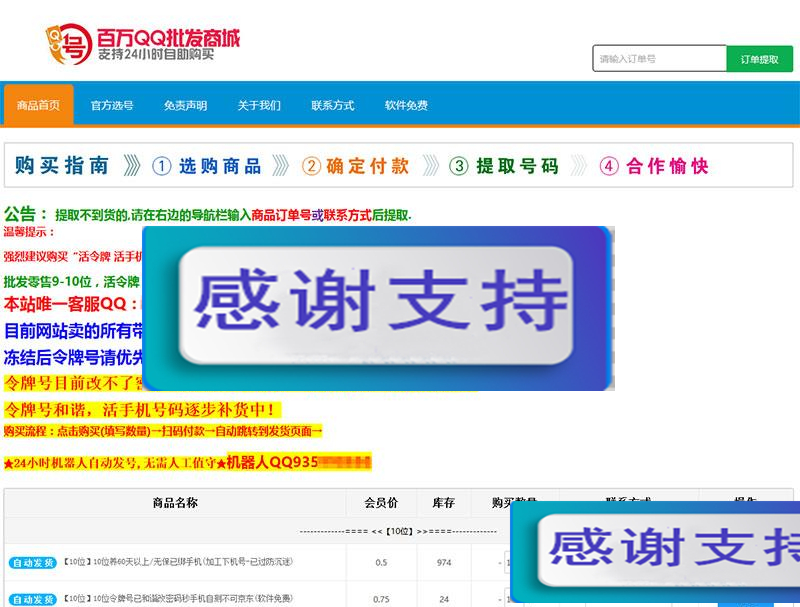800x607 pixels.
Task: Click the 购买流程 instruction line
Action: point(163,432)
